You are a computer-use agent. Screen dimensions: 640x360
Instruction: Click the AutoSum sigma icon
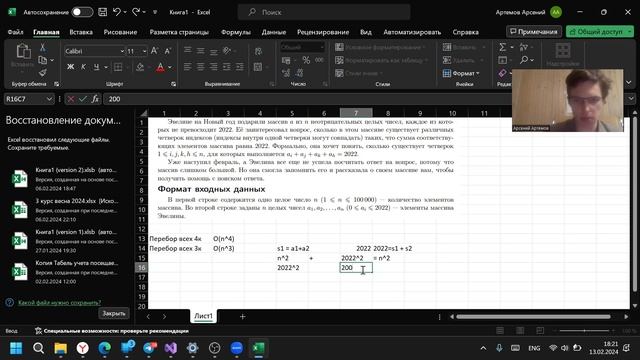502,47
